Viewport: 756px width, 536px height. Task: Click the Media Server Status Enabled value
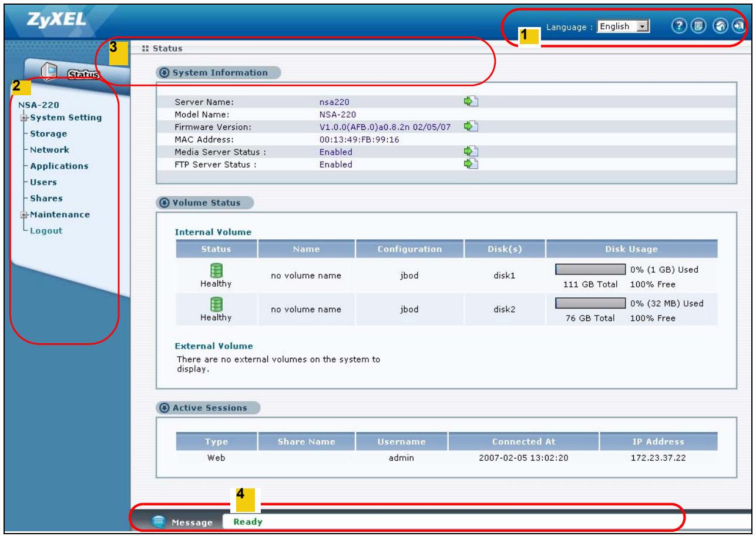pyautogui.click(x=335, y=152)
